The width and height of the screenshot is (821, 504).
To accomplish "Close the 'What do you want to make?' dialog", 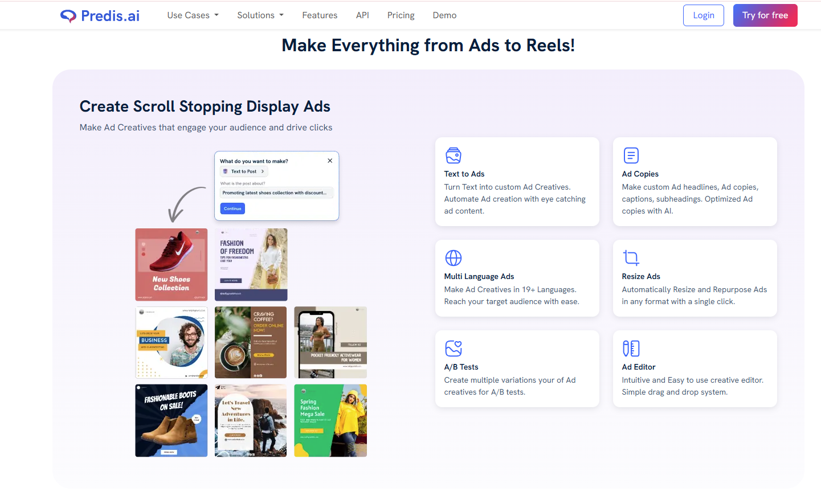I will [330, 161].
